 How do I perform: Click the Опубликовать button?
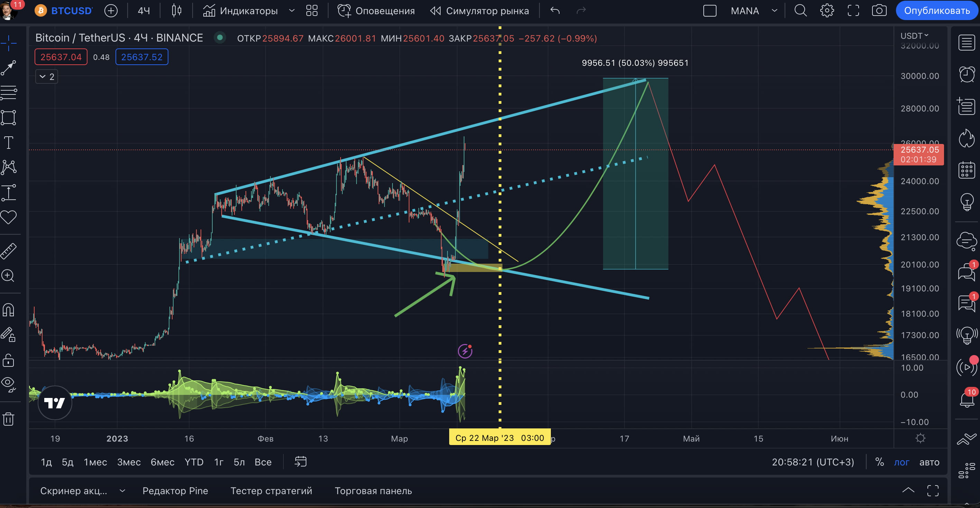[937, 11]
